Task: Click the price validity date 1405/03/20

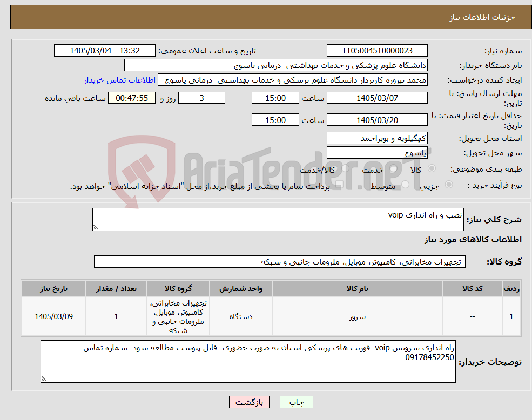Action: pyautogui.click(x=377, y=120)
